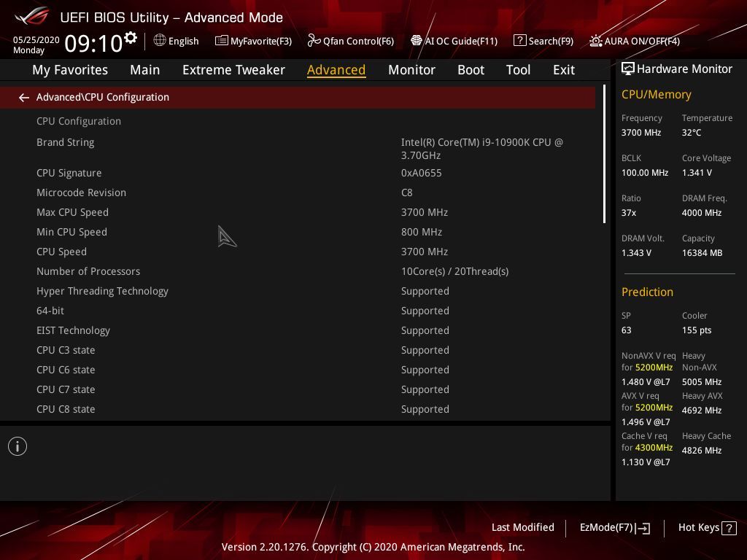Click the 4826 MHz Heavy Cache value
The image size is (747, 560).
tap(701, 451)
